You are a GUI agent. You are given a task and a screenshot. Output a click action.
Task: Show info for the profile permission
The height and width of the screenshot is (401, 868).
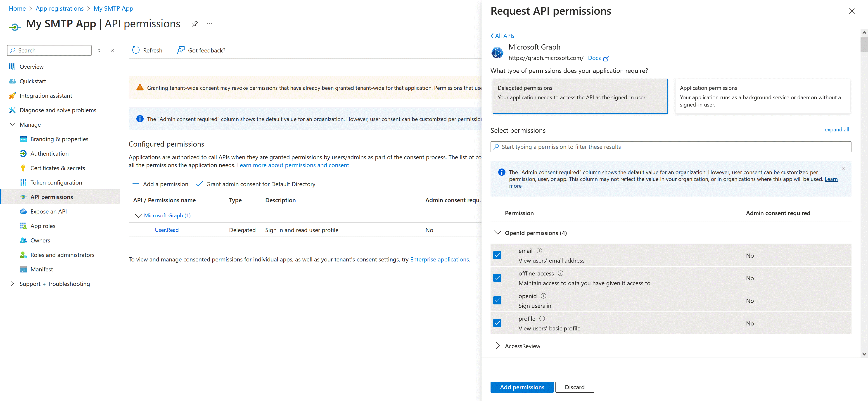click(542, 318)
